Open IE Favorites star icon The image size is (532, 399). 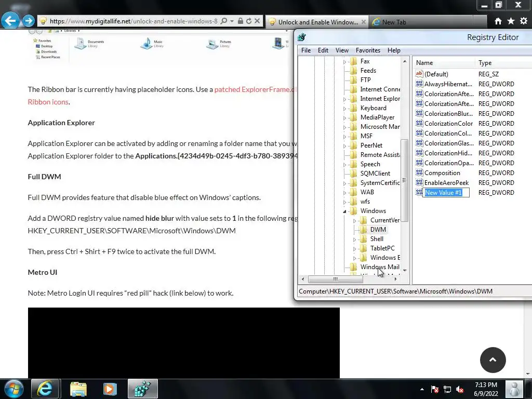[511, 21]
